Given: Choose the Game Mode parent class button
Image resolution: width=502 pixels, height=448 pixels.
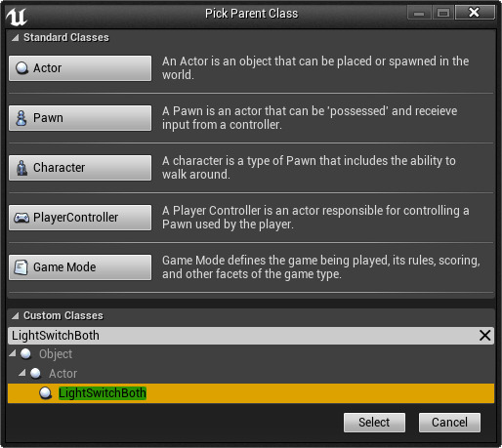Looking at the screenshot, I should click(80, 267).
